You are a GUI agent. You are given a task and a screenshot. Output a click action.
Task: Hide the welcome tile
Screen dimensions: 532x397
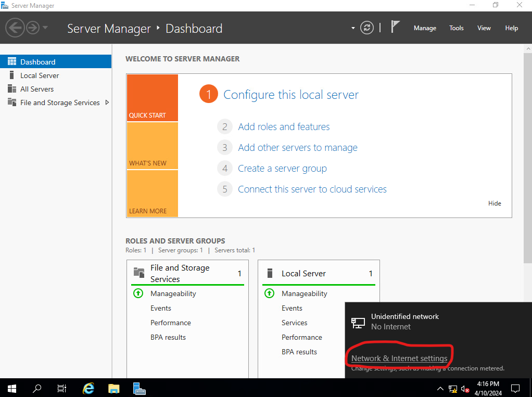coord(495,203)
